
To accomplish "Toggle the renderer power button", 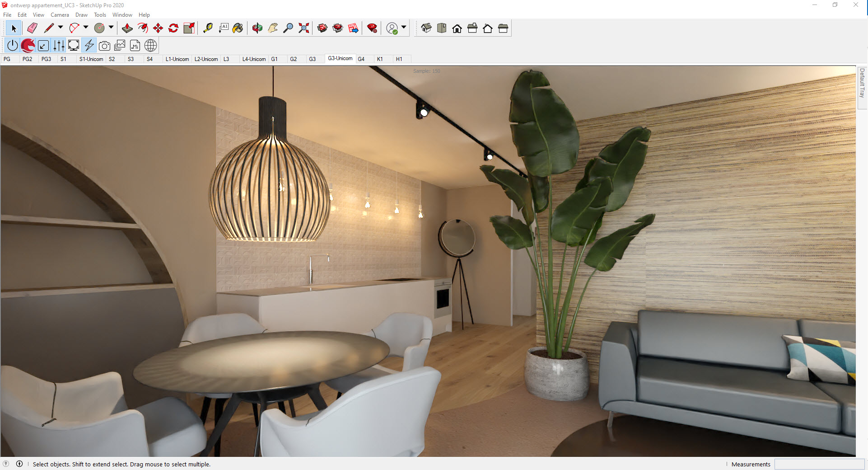I will pyautogui.click(x=13, y=46).
